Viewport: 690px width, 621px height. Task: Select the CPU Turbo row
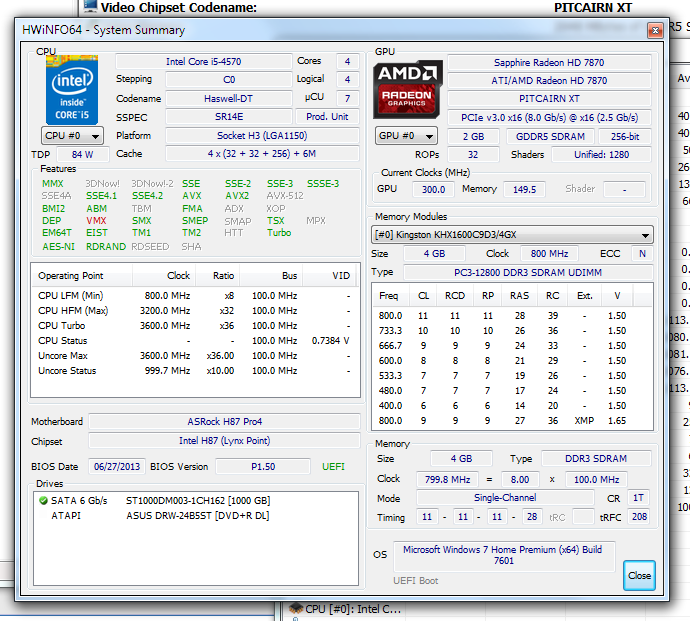195,326
